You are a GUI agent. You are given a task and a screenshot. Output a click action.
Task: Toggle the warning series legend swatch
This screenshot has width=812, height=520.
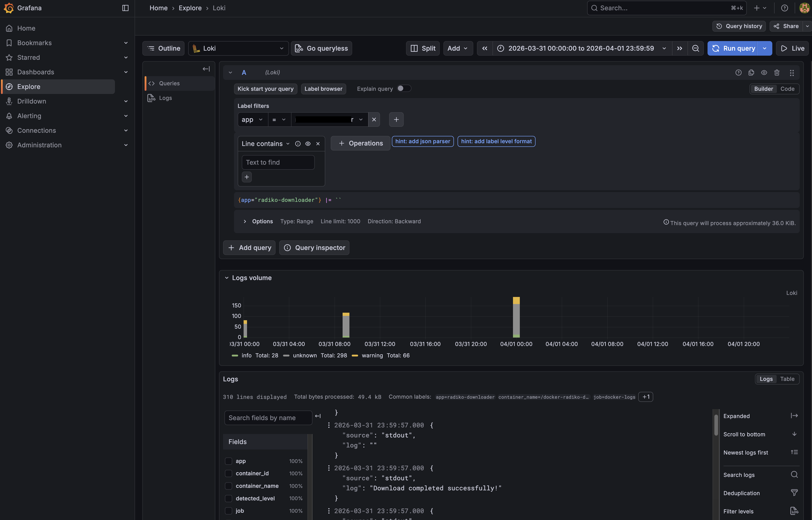pos(354,356)
